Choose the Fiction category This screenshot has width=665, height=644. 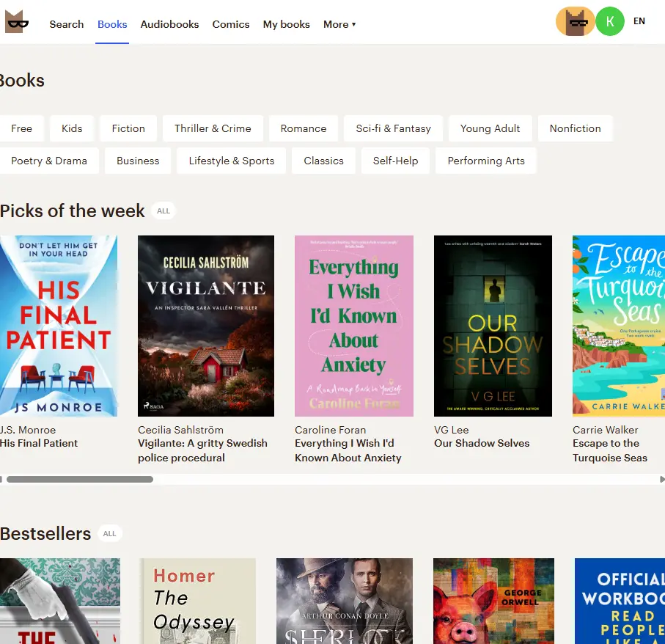pos(128,128)
